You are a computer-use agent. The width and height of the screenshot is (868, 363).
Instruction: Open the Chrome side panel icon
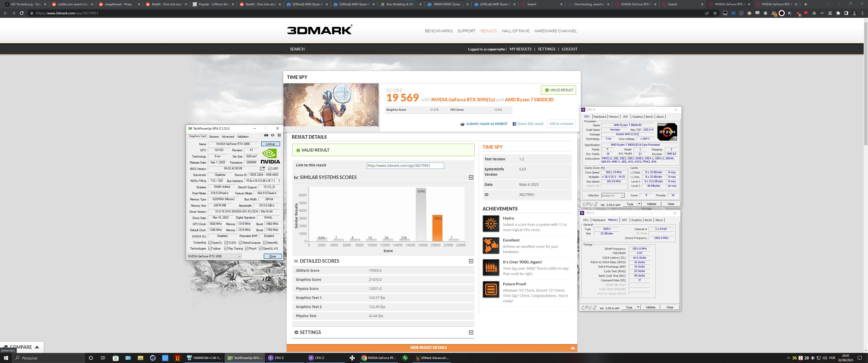[x=846, y=13]
